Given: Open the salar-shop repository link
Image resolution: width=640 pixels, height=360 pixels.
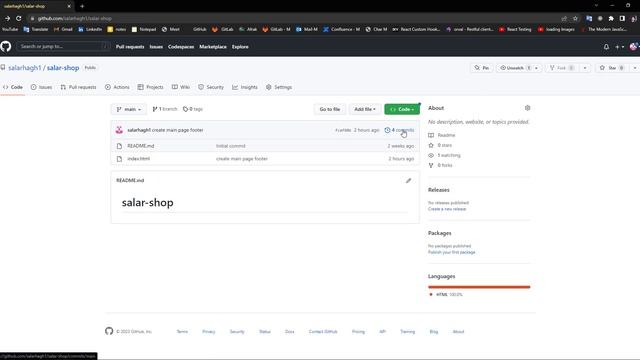Looking at the screenshot, I should pos(63,68).
